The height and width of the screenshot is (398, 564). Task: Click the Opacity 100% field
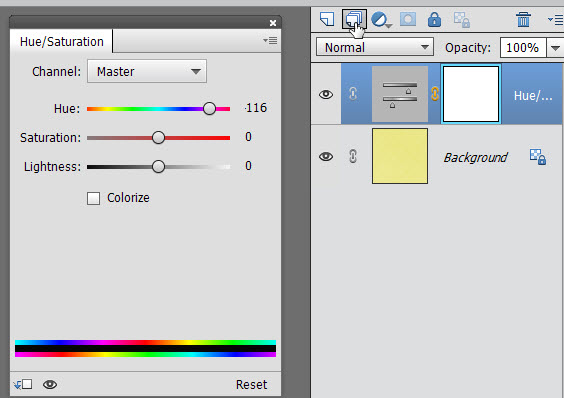coord(523,48)
